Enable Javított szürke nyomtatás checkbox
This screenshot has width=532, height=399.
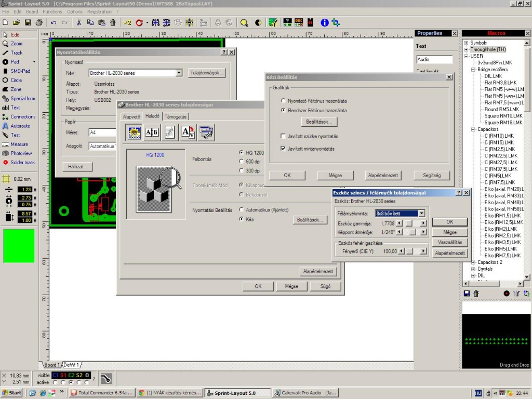pos(283,136)
